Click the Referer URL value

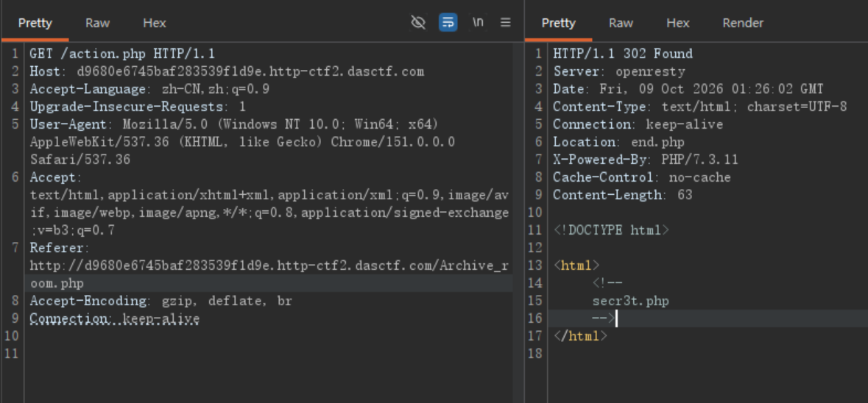[269, 275]
